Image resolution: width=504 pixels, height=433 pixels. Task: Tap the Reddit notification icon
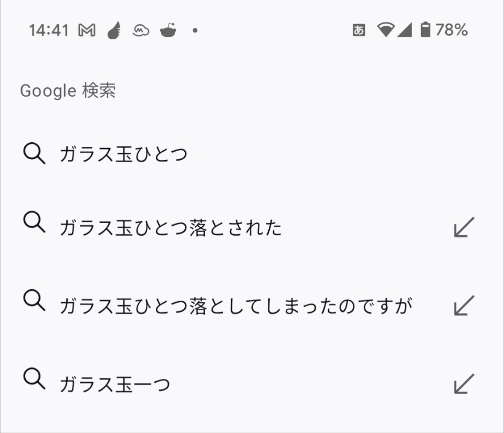[168, 31]
